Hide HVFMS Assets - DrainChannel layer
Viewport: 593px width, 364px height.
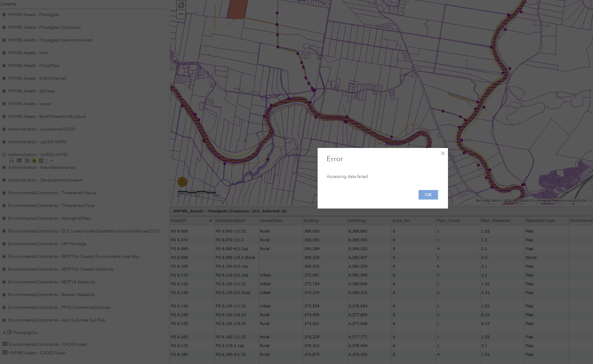4,78
